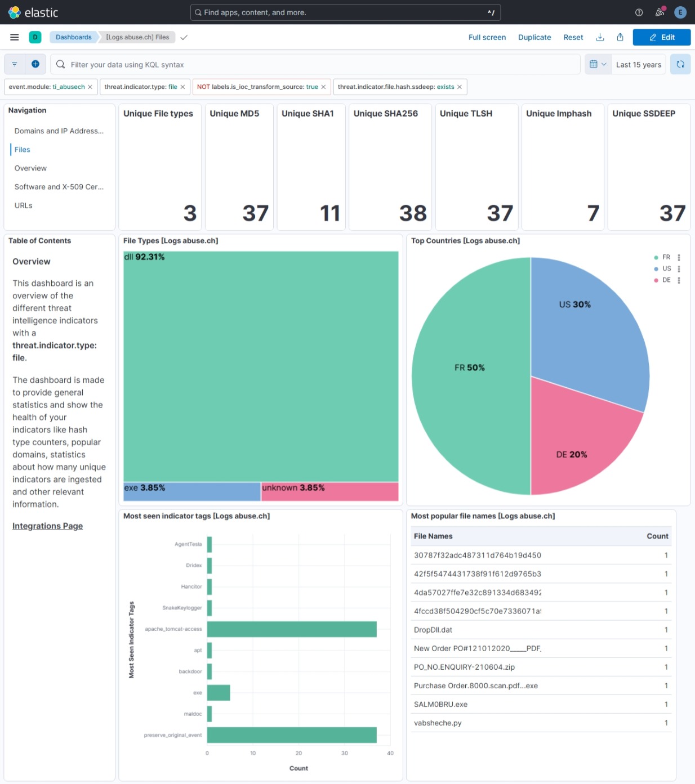
Task: Select URLs in the Navigation panel
Action: pos(23,205)
